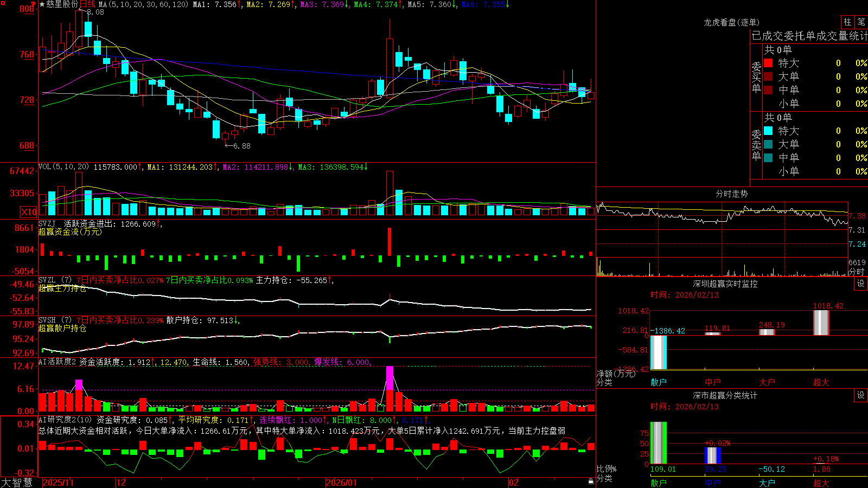Click the 委买单 section label
The image size is (868, 488).
(x=756, y=77)
